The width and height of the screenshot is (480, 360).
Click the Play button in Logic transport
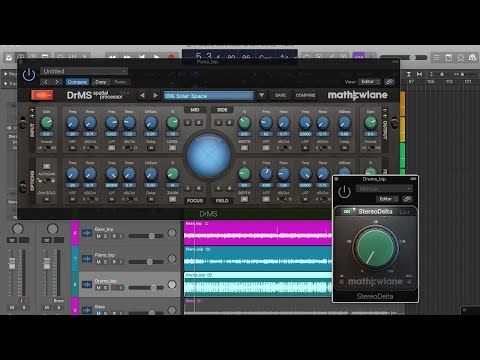[x=157, y=57]
